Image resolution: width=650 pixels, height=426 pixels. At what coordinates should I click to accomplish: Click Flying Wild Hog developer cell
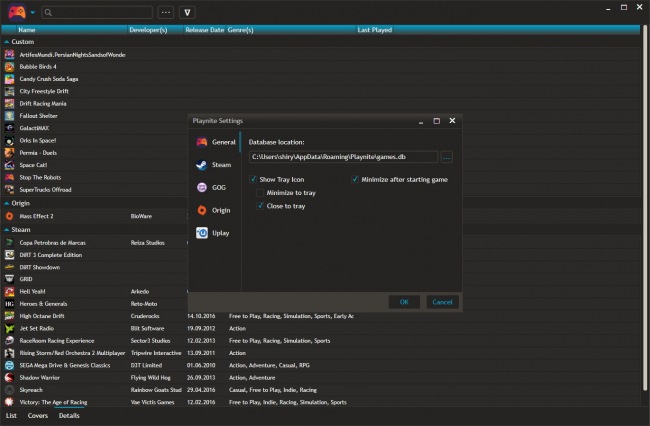coord(150,378)
